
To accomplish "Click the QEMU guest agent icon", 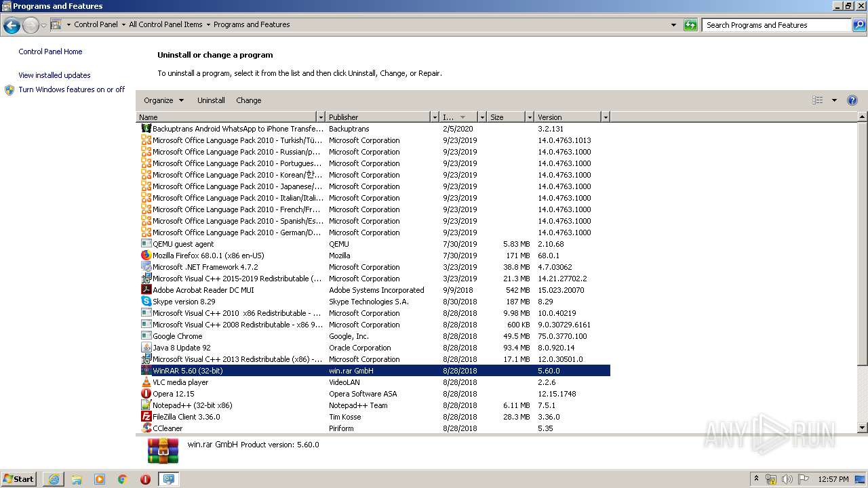I will [x=146, y=244].
